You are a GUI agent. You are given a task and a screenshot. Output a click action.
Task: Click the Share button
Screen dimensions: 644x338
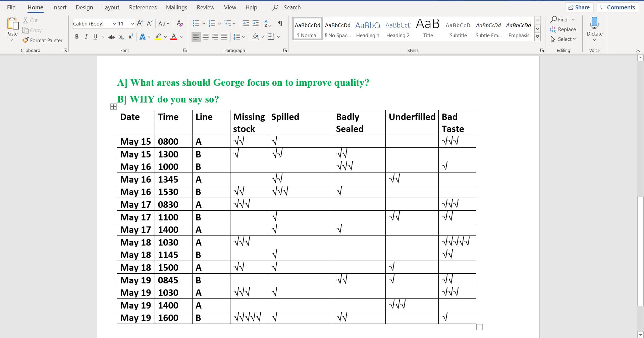point(579,7)
